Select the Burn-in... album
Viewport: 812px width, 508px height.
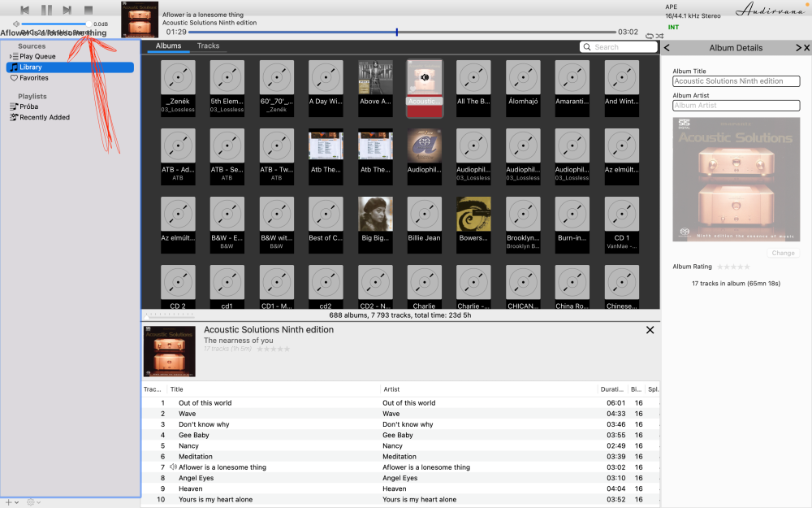coord(572,225)
